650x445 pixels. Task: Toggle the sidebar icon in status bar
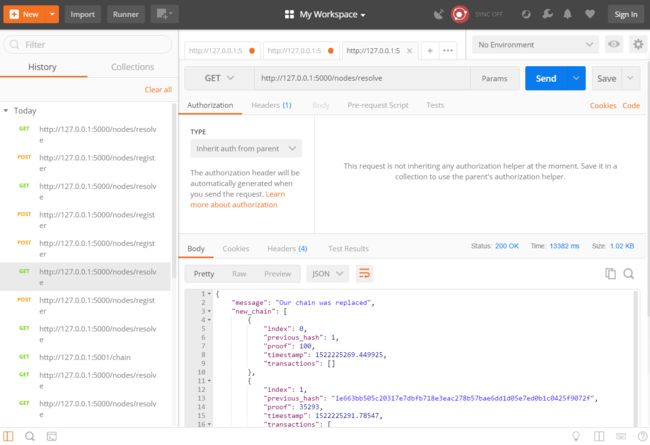pos(8,436)
